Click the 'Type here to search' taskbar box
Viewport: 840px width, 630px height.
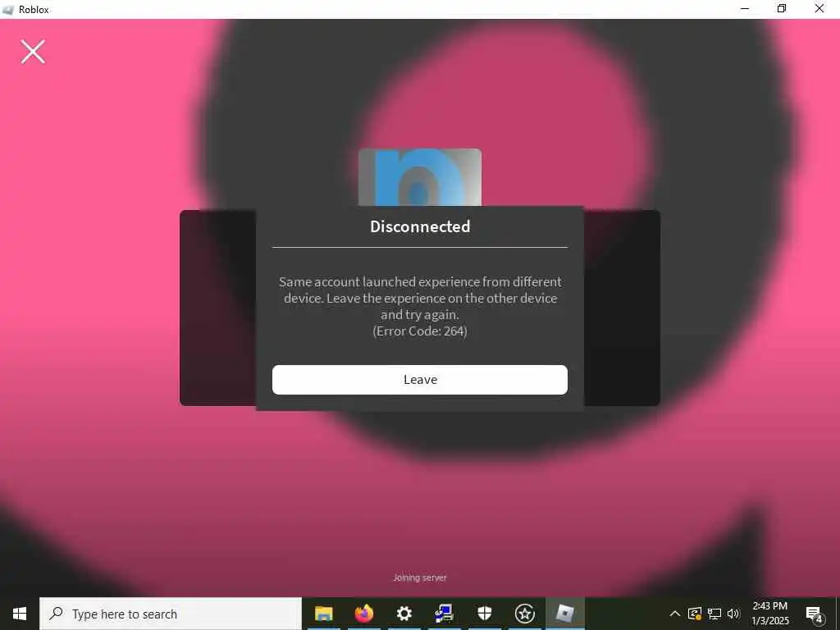(x=171, y=614)
